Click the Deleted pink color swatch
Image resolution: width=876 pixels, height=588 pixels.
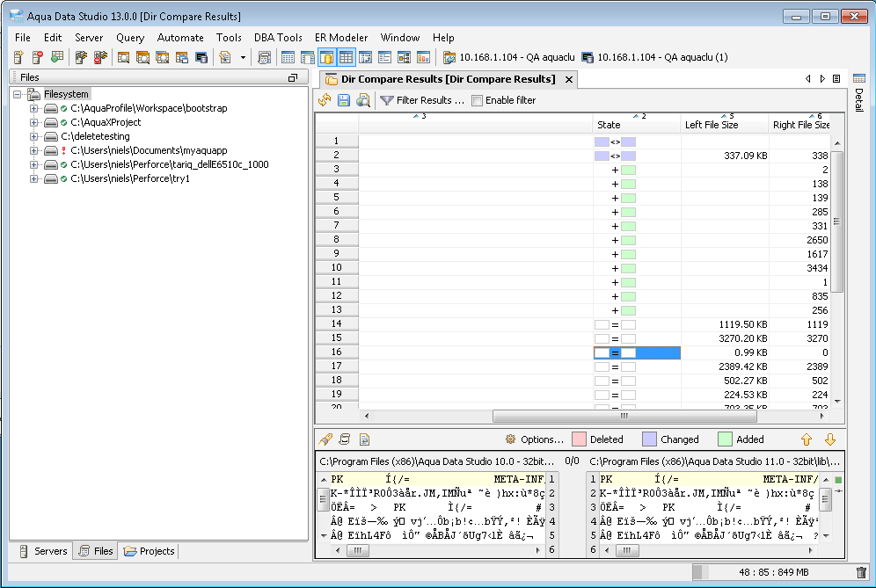[x=580, y=439]
